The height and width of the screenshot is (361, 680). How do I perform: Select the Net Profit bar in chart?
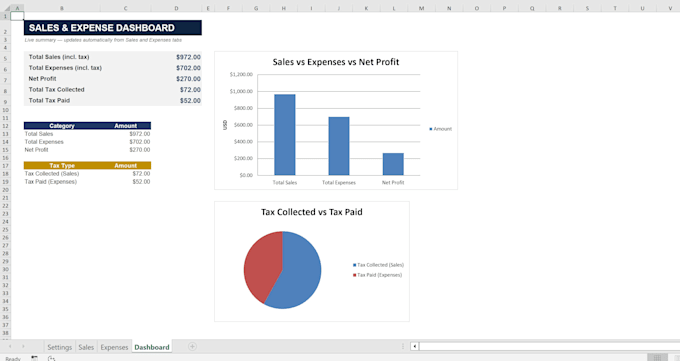coord(393,164)
